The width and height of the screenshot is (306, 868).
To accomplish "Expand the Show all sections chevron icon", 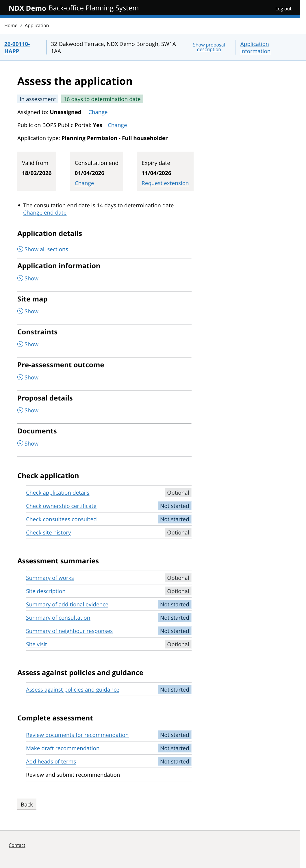I will click(20, 249).
